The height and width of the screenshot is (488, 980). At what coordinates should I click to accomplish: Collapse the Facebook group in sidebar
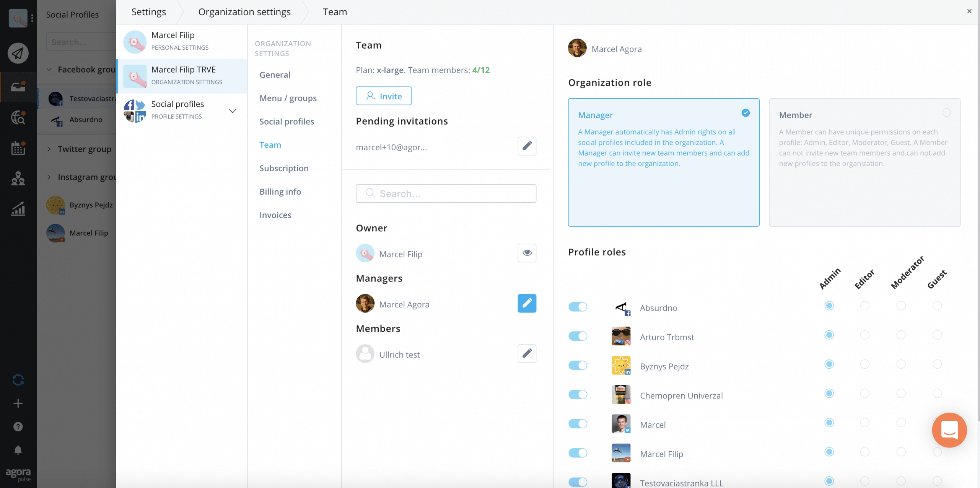(x=49, y=69)
